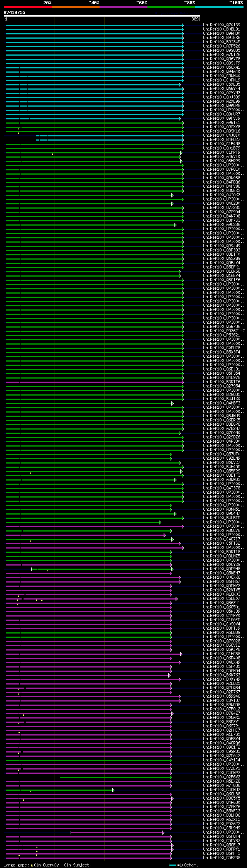Select the UniRef100_Q6FQT4 label
Screen dimensions: 247x868
click(222, 836)
